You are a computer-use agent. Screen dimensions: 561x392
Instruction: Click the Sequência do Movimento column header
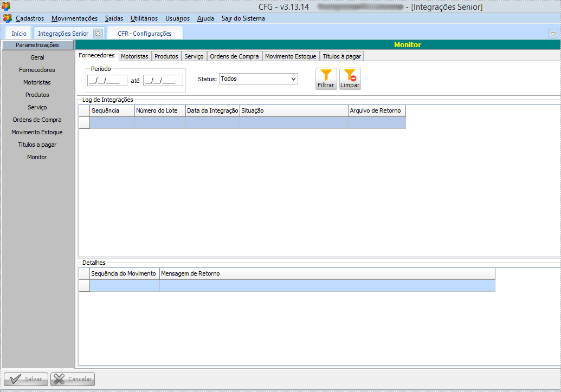(124, 274)
